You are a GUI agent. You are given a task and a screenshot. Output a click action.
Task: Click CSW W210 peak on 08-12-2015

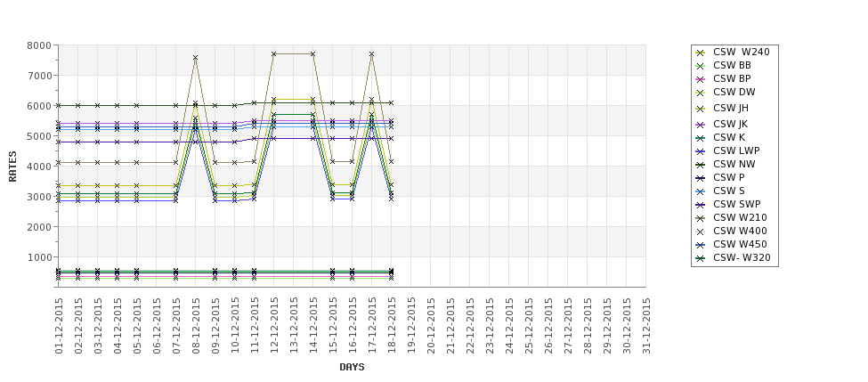195,58
